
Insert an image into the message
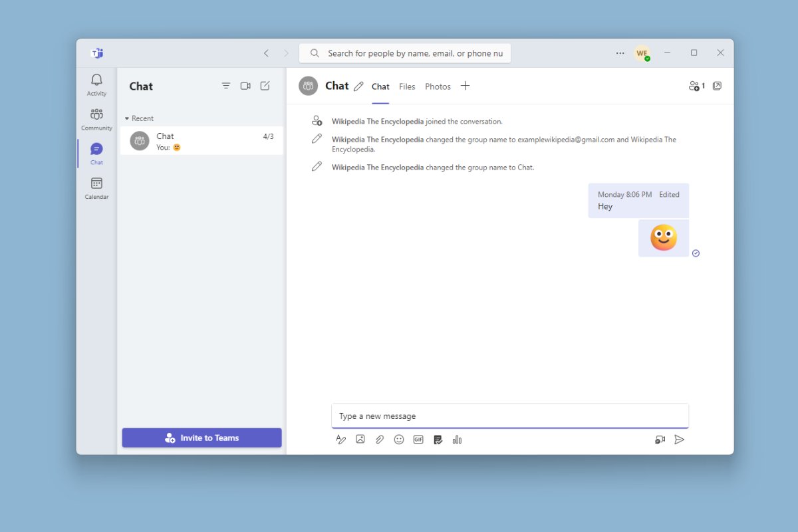click(x=360, y=440)
